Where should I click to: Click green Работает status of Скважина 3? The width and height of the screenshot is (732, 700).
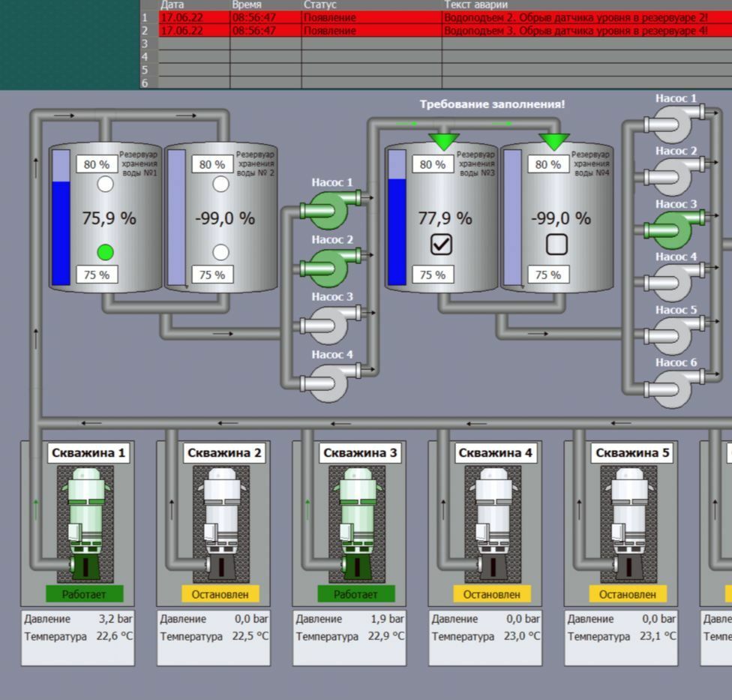(356, 594)
